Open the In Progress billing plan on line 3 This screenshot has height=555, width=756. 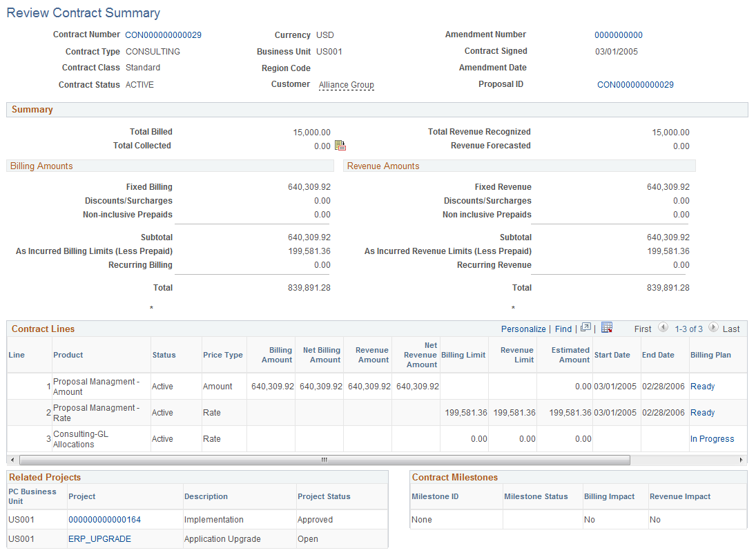[712, 438]
